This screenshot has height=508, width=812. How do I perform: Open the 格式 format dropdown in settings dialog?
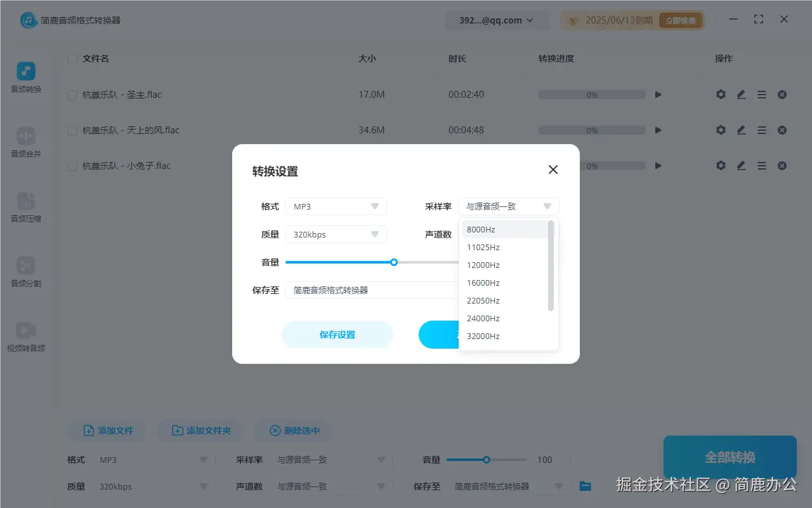(x=336, y=206)
